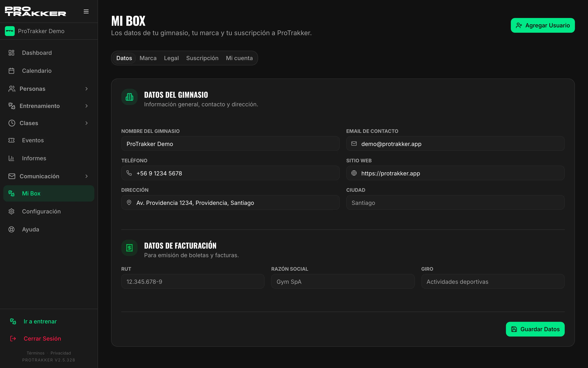Click the ProTrakker Demo workspace name
Screen dimensions: 588x368
pyautogui.click(x=41, y=31)
